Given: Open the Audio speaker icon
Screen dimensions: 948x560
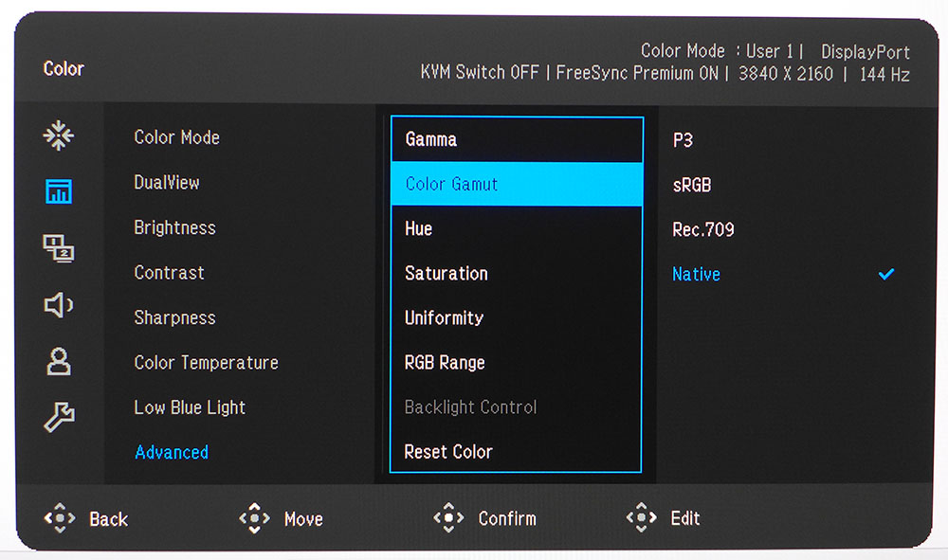Looking at the screenshot, I should [x=59, y=304].
